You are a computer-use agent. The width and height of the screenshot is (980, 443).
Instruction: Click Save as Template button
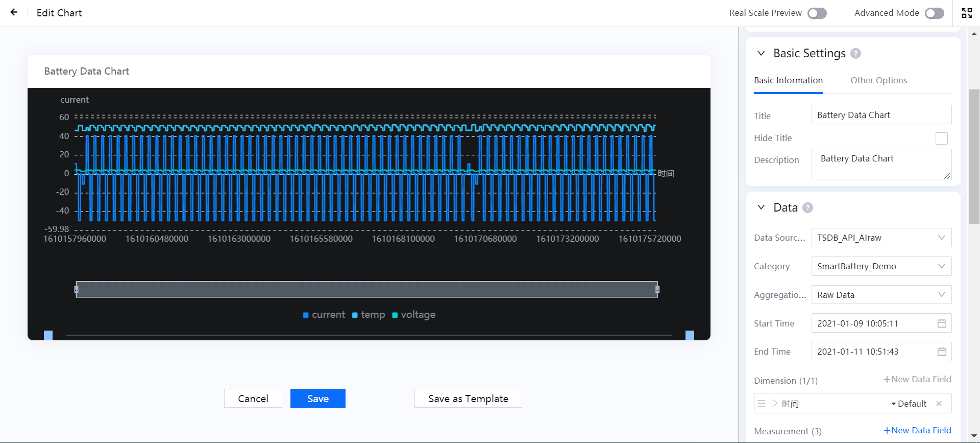click(x=468, y=399)
